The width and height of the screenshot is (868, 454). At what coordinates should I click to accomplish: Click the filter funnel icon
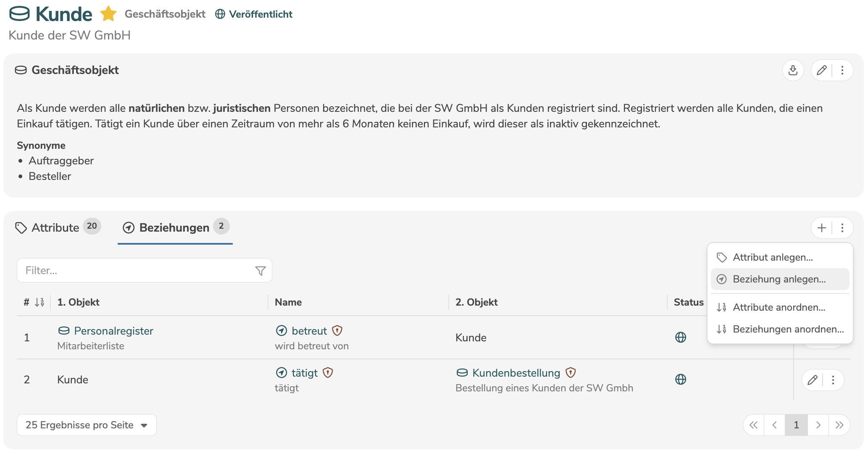click(260, 271)
